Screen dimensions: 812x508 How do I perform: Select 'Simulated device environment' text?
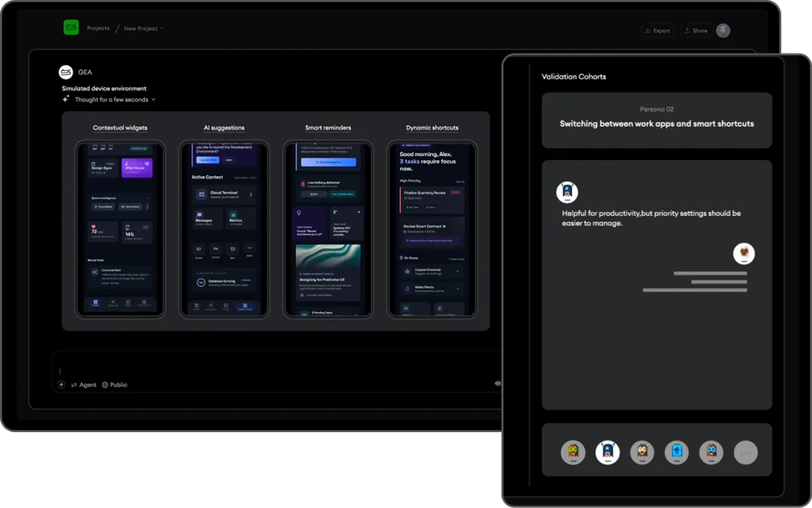coord(104,89)
